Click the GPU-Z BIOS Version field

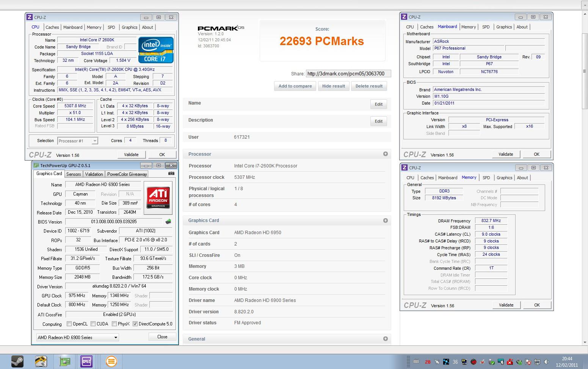(114, 222)
